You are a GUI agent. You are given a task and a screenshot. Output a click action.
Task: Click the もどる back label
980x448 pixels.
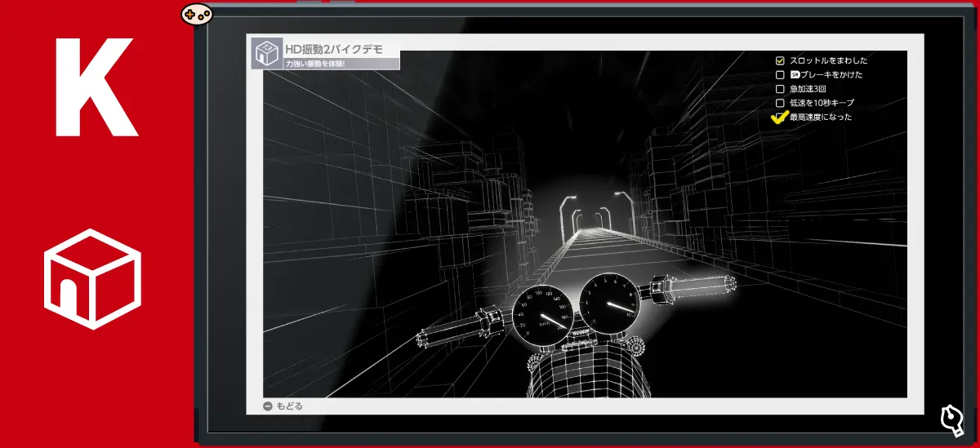pyautogui.click(x=289, y=406)
